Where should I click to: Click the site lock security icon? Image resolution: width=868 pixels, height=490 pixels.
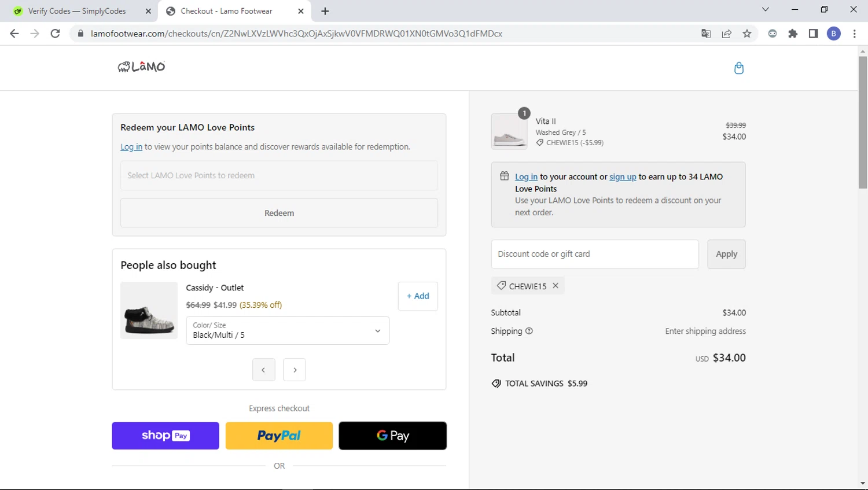(x=80, y=34)
